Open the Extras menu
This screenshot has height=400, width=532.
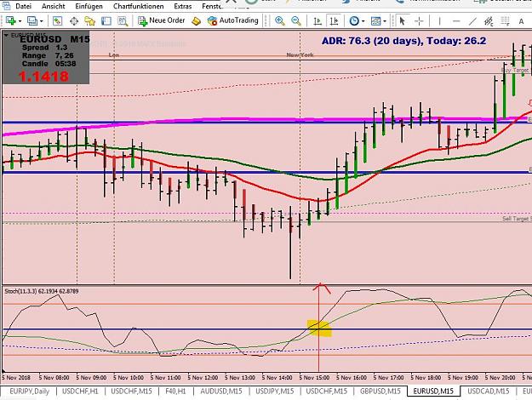(x=183, y=6)
